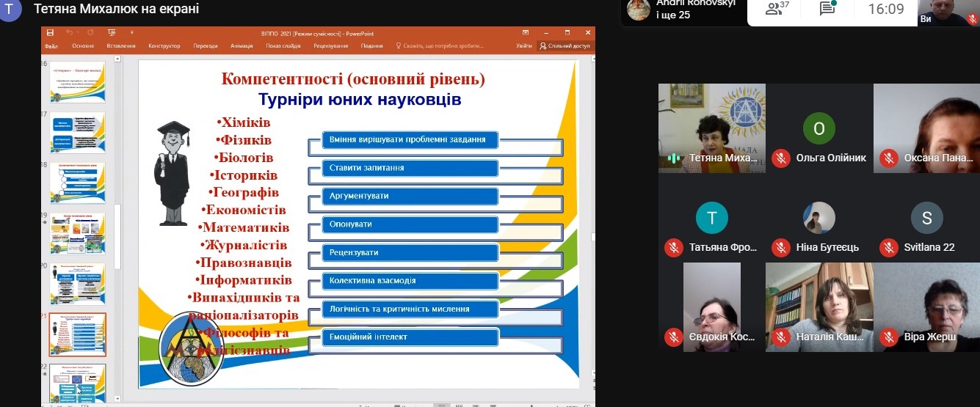Expand the Customize Quick Access Toolbar dropdown
980x407 pixels.
[x=132, y=33]
